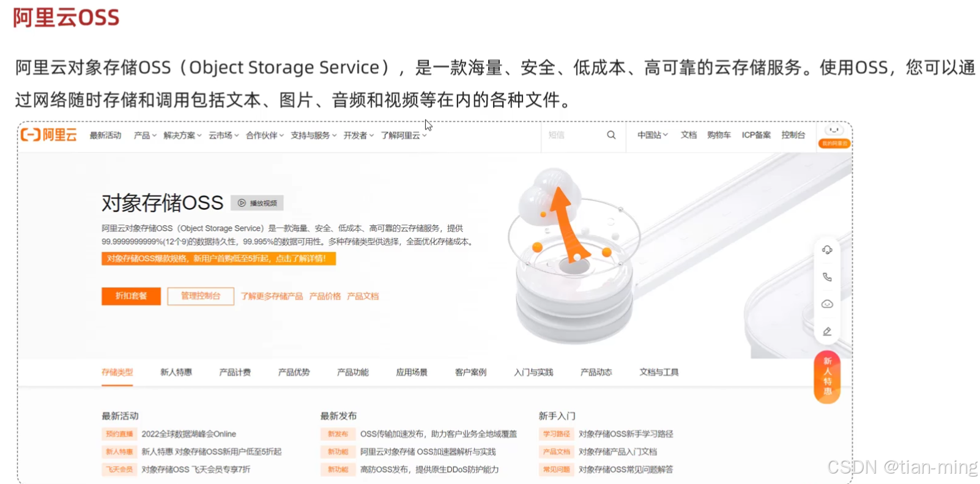Screen dimensions: 980x484
Task: Expand the 解决方案 dropdown menu
Action: click(x=182, y=135)
